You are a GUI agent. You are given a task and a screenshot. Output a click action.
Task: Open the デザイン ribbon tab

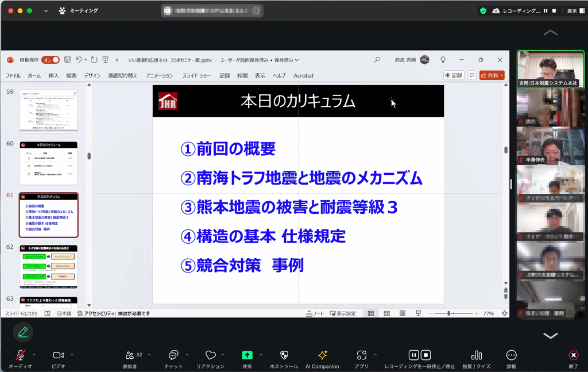coord(92,75)
